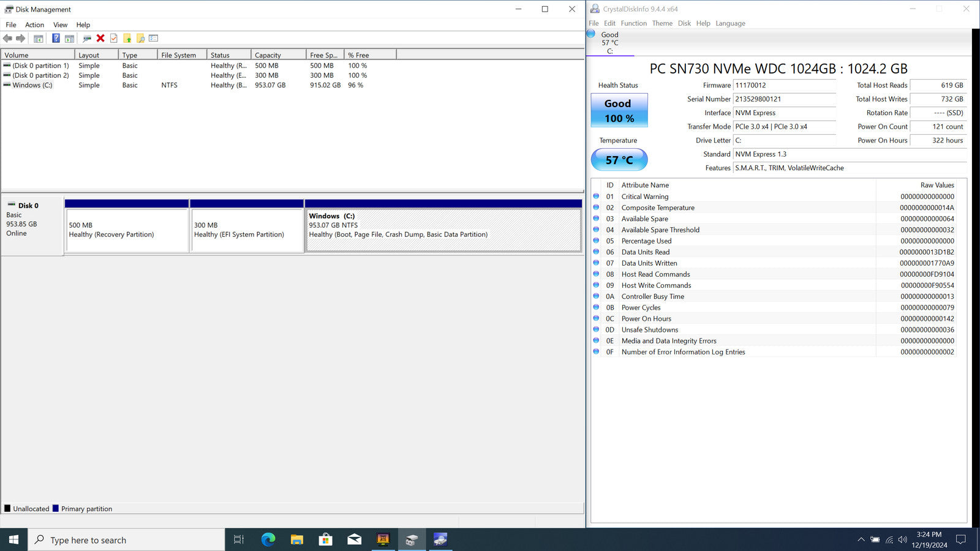This screenshot has height=551, width=980.
Task: Click the folder with green arrow toolbar icon
Action: (x=127, y=39)
